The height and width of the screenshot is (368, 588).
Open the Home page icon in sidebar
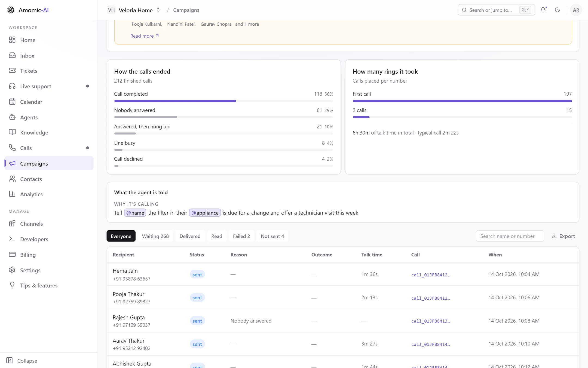pyautogui.click(x=12, y=40)
